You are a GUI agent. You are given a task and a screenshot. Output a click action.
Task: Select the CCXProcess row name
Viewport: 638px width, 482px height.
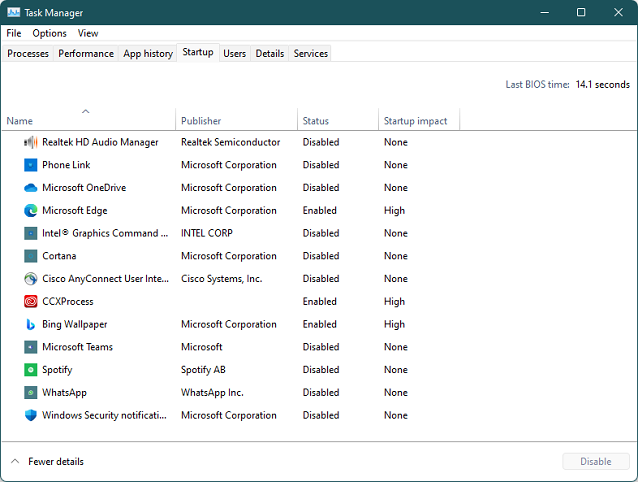pyautogui.click(x=68, y=302)
